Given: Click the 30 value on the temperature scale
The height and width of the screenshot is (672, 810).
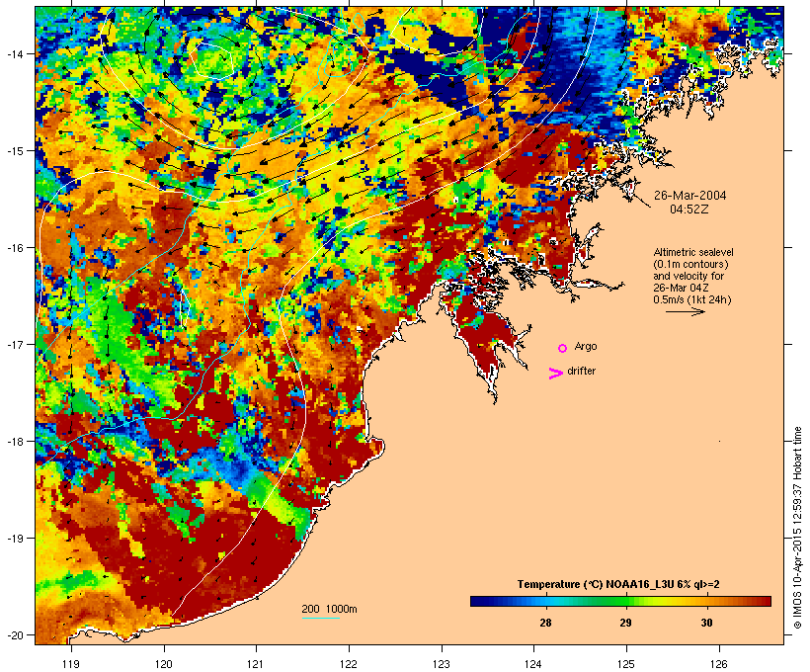Looking at the screenshot, I should pyautogui.click(x=706, y=623).
